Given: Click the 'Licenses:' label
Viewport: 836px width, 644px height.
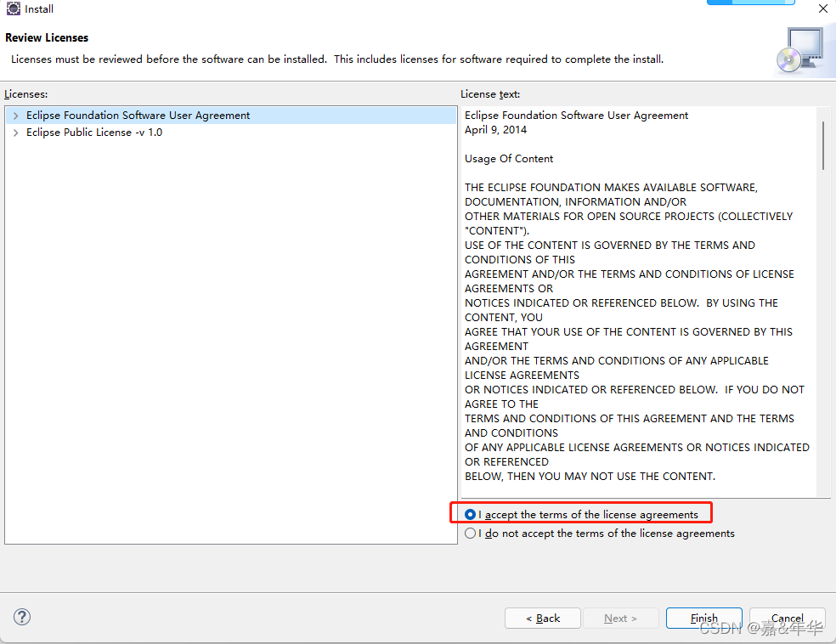Looking at the screenshot, I should [x=25, y=94].
